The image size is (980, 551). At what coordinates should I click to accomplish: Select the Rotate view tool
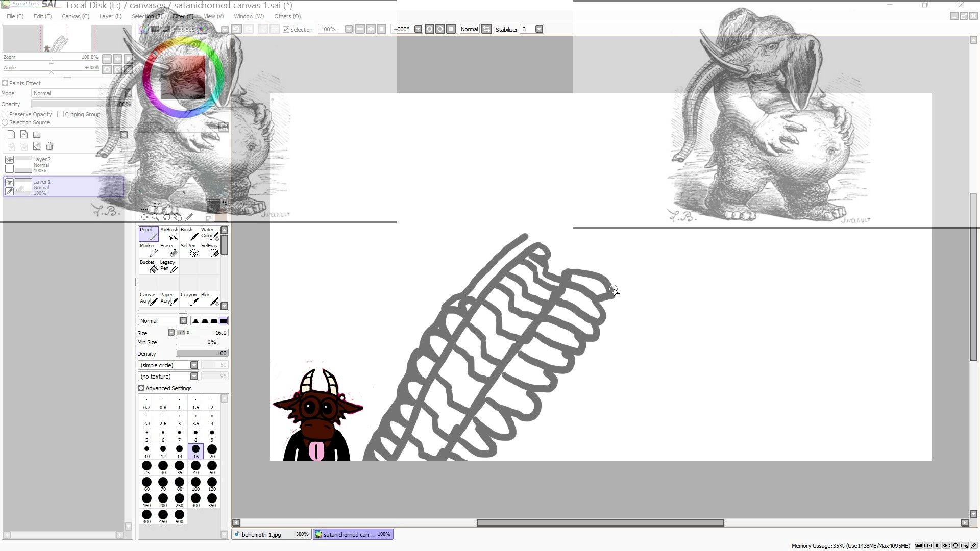point(167,217)
